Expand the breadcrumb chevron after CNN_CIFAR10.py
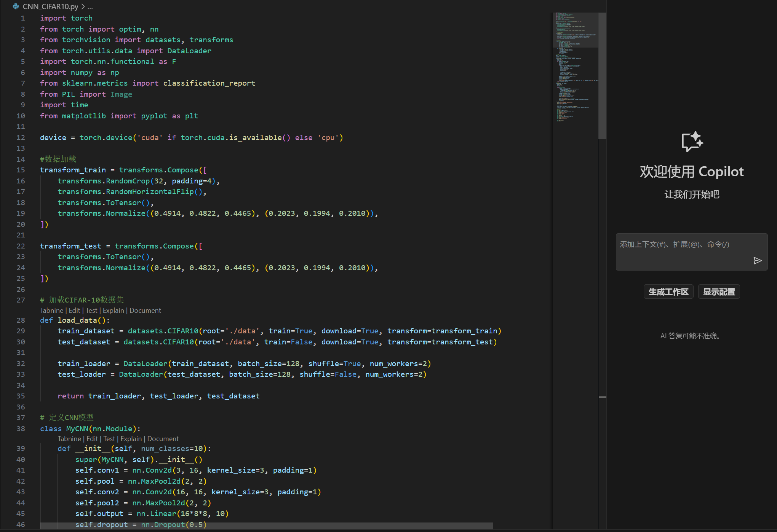This screenshot has width=777, height=532. tap(83, 6)
